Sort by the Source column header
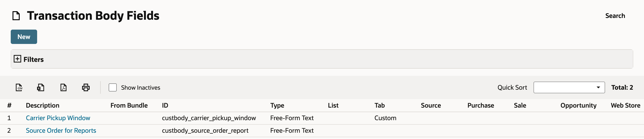The height and width of the screenshot is (139, 644). 430,105
